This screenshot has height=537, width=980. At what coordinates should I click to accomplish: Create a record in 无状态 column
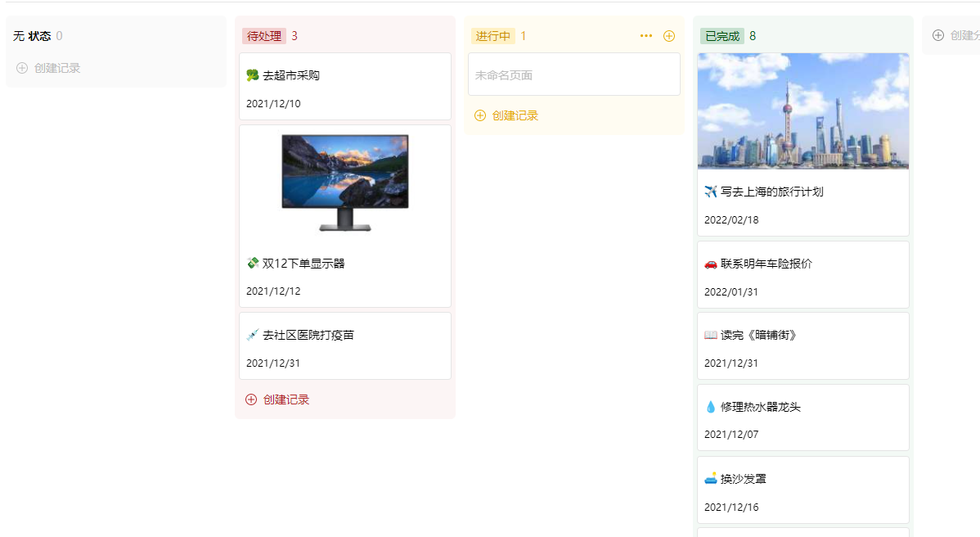coord(49,68)
